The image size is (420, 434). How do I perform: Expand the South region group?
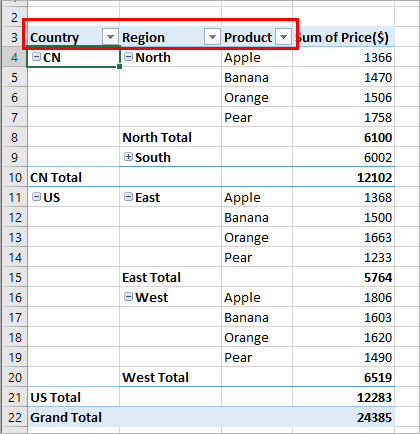(128, 157)
